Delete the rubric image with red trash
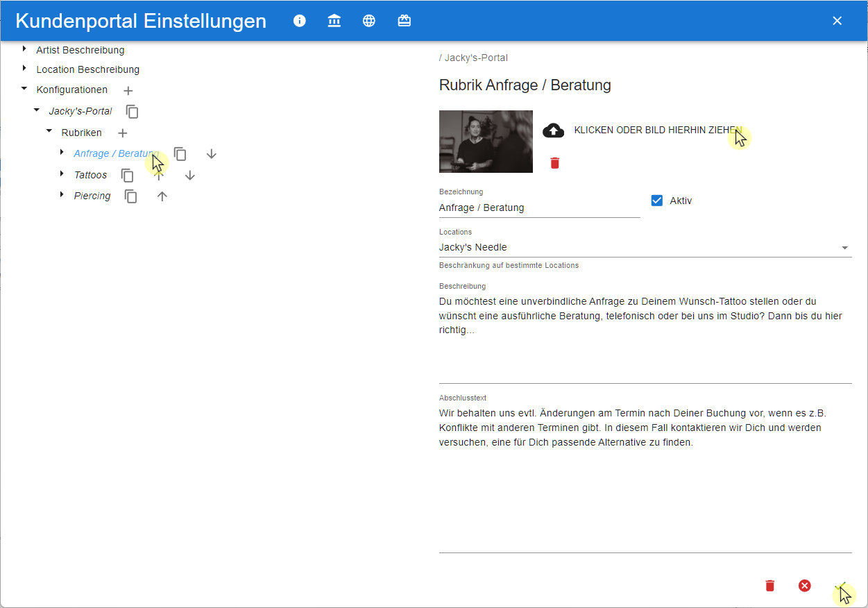The height and width of the screenshot is (608, 868). 554,163
